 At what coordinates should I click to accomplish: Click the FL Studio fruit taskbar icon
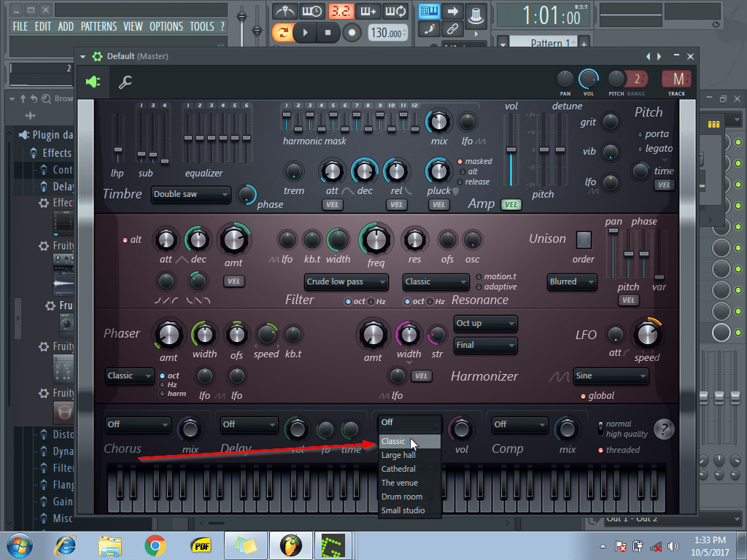point(291,545)
